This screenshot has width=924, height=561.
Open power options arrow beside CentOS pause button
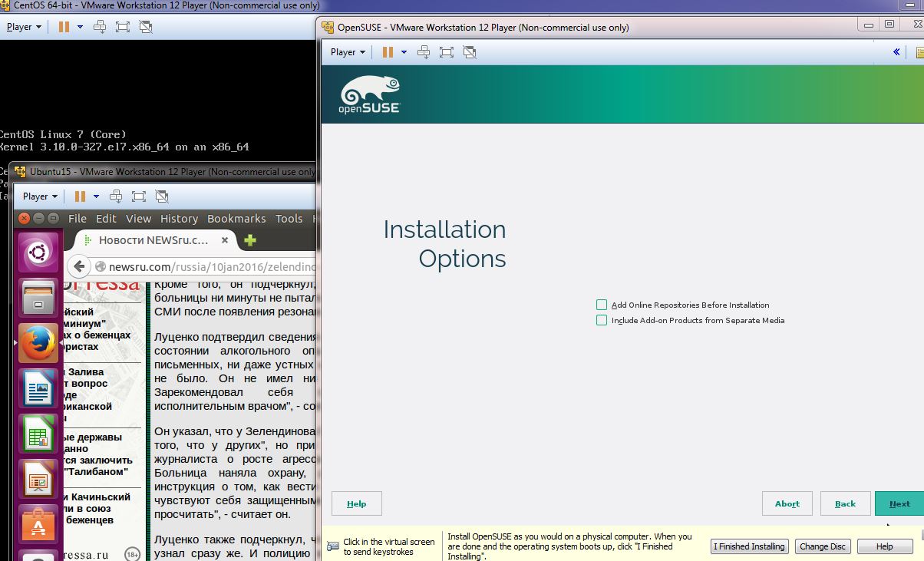point(80,27)
